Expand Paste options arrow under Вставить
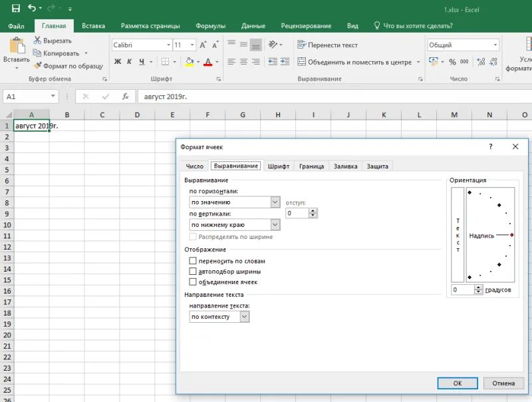532x402 pixels. tap(16, 68)
